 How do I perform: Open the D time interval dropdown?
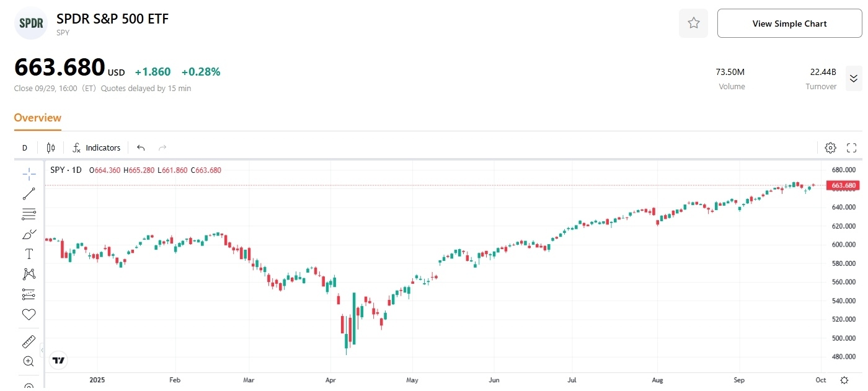click(x=25, y=147)
